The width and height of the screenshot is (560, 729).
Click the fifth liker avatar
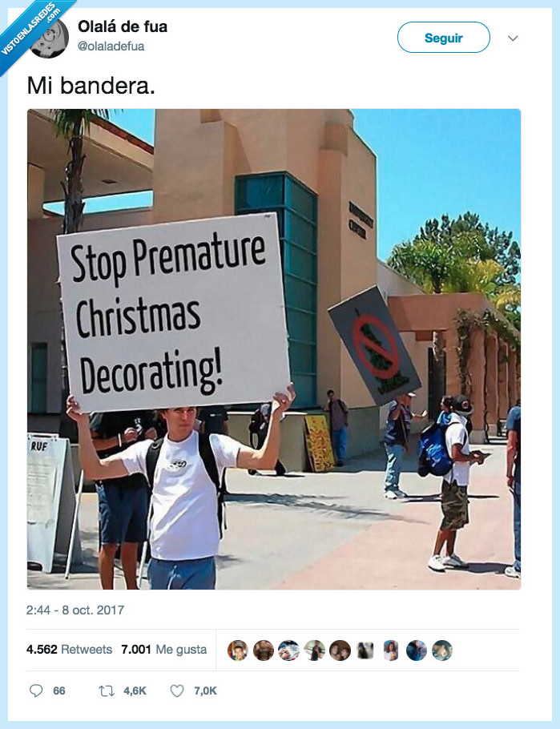click(340, 650)
